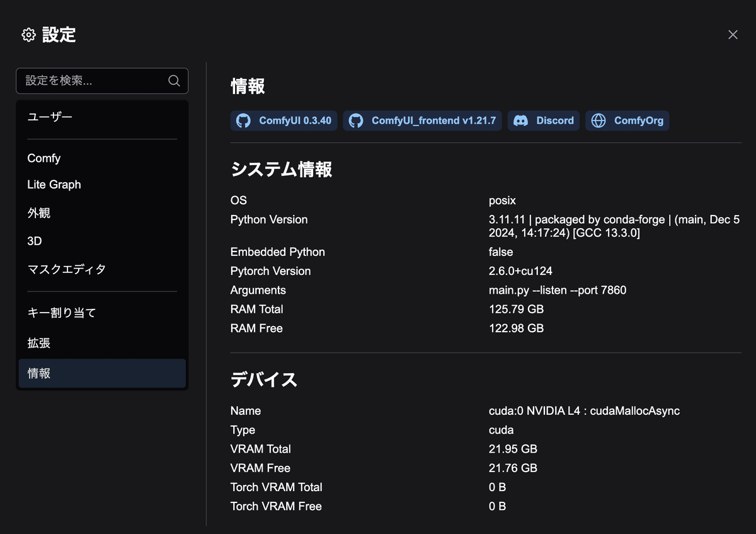Open the 3D settings category

click(102, 241)
